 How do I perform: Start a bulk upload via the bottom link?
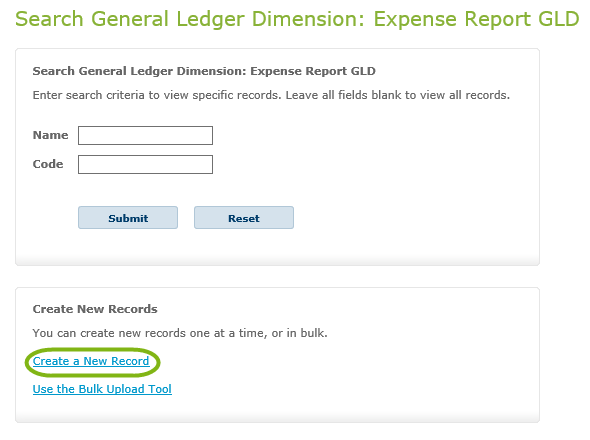(x=102, y=389)
